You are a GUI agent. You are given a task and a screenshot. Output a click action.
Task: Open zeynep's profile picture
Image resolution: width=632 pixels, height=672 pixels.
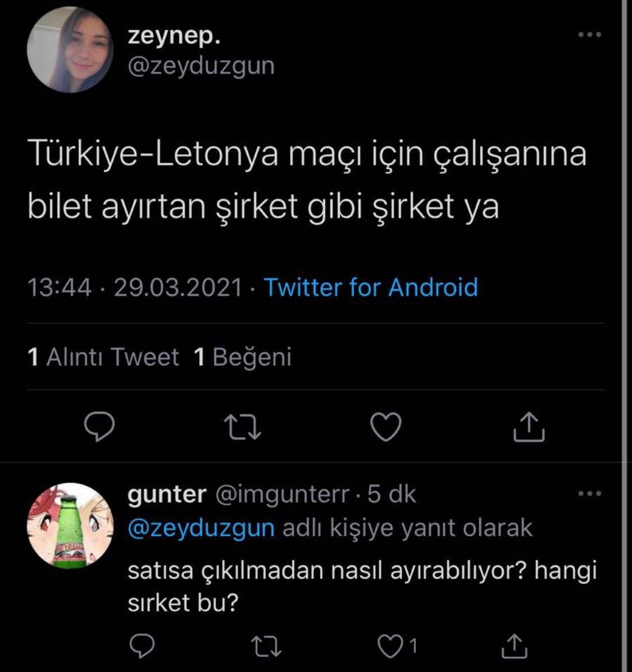pyautogui.click(x=70, y=49)
